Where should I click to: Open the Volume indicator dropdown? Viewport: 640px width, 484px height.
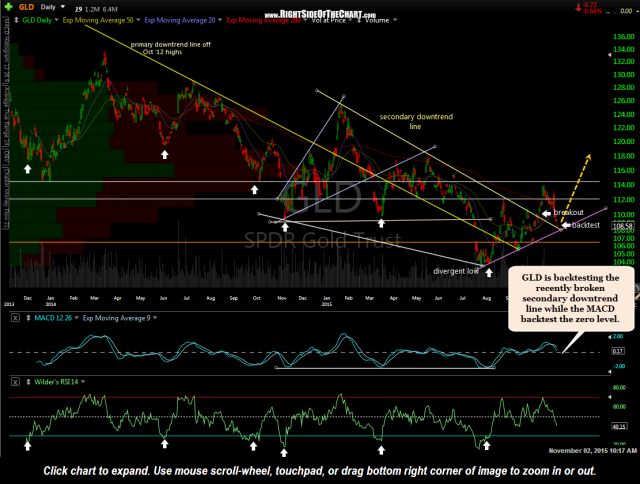[395, 20]
